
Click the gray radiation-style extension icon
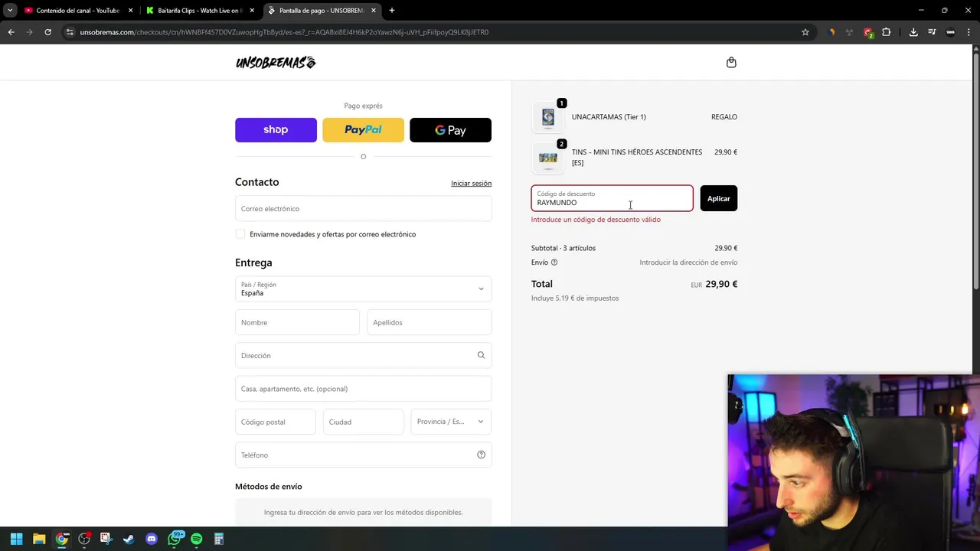tap(850, 32)
